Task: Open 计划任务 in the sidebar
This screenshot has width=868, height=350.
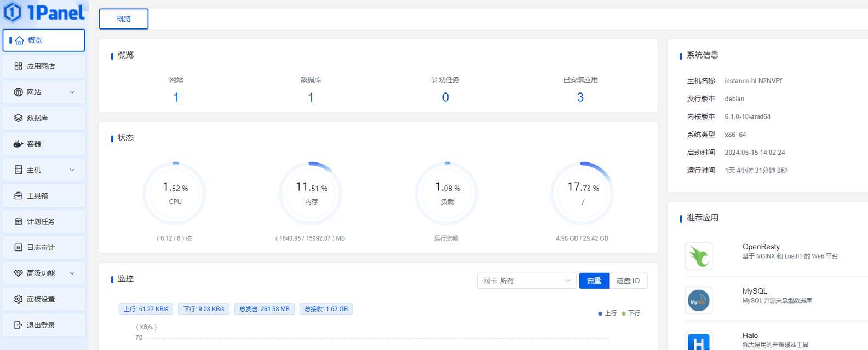Action: (44, 221)
